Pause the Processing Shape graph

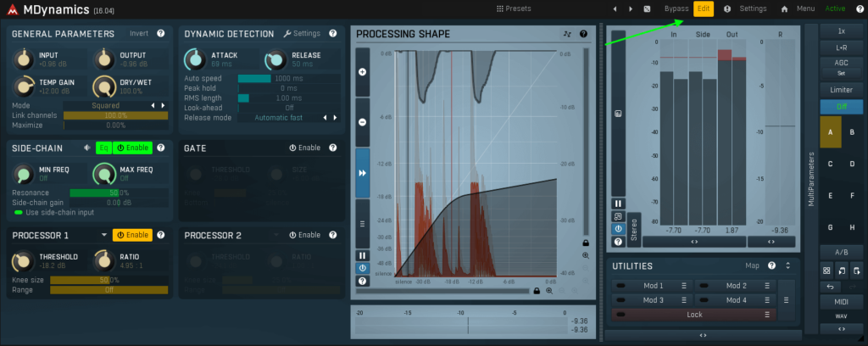click(x=363, y=255)
